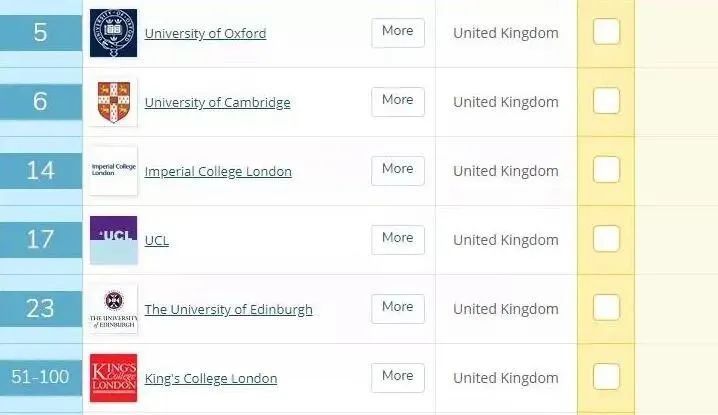This screenshot has height=415, width=718.
Task: Check the compare box for University of Cambridge
Action: click(x=606, y=101)
